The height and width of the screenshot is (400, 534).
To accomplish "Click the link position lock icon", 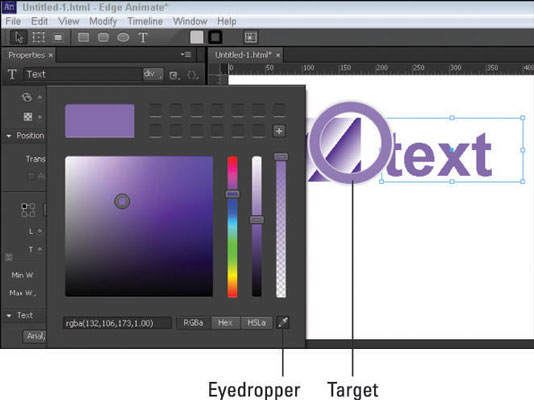I will pyautogui.click(x=9, y=257).
